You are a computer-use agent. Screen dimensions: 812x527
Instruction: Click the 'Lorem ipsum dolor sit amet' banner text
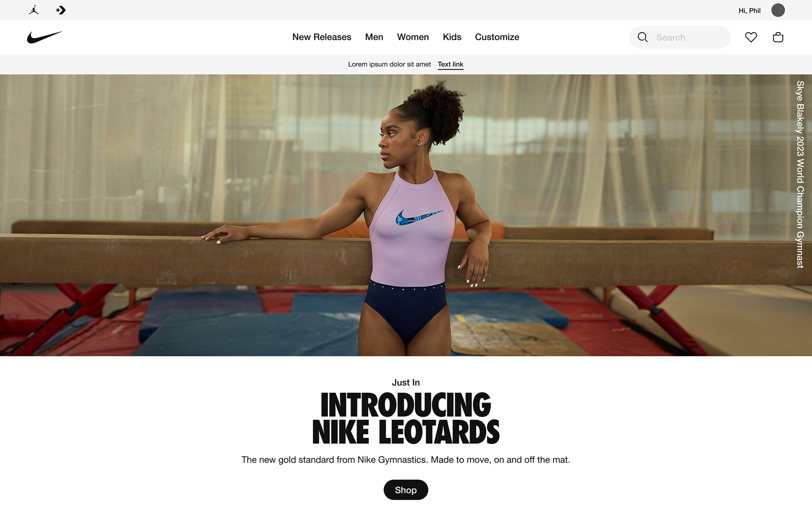tap(390, 64)
